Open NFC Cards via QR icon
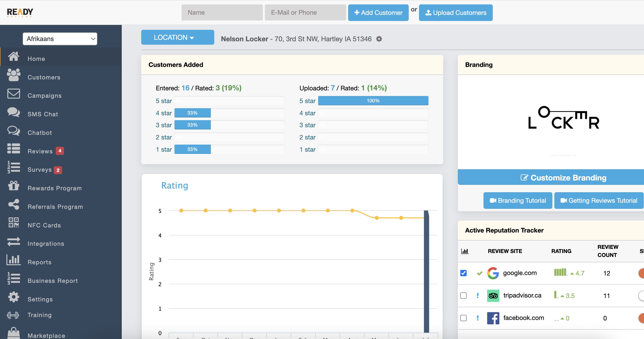 13,222
